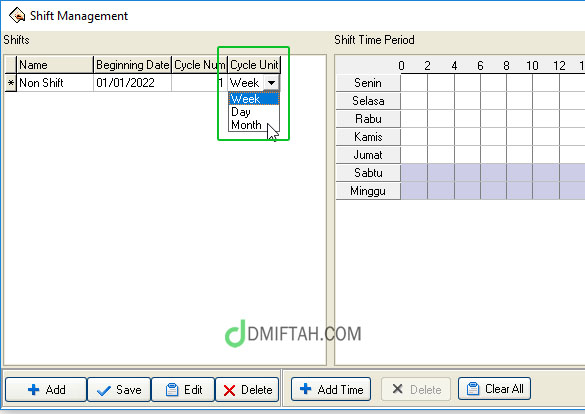The width and height of the screenshot is (585, 414).
Task: Choose Day from Cycle Unit list
Action: (x=254, y=112)
